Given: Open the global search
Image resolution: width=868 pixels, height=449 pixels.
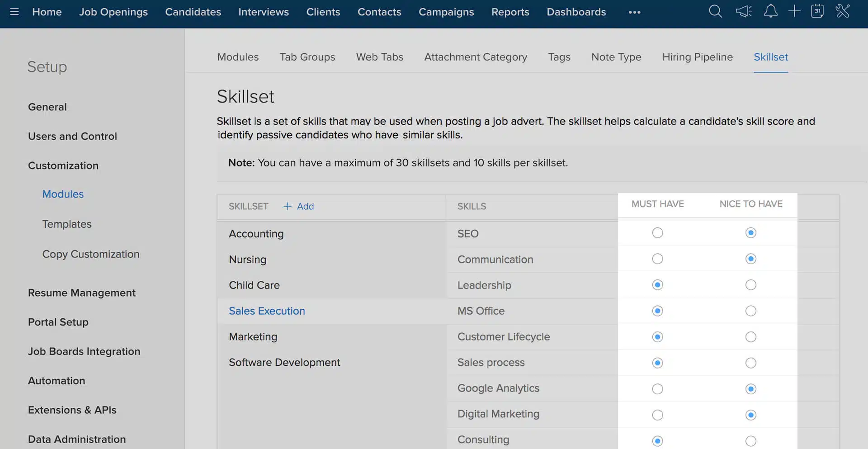Looking at the screenshot, I should tap(715, 11).
